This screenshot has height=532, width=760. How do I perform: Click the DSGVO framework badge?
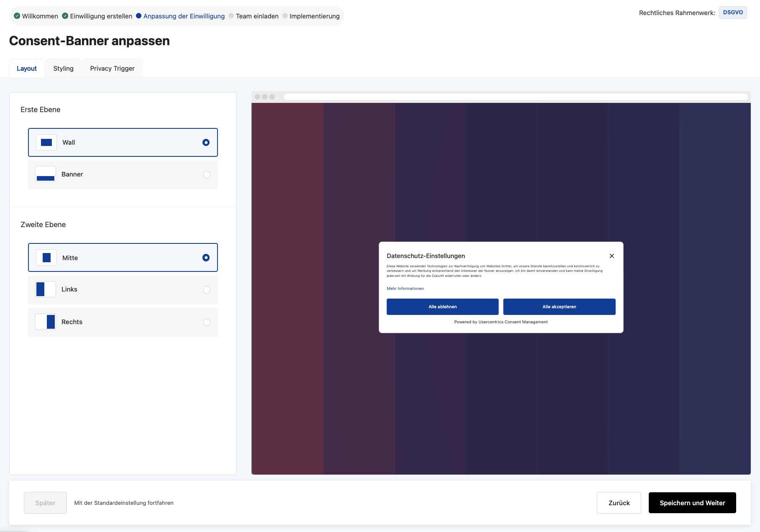733,13
